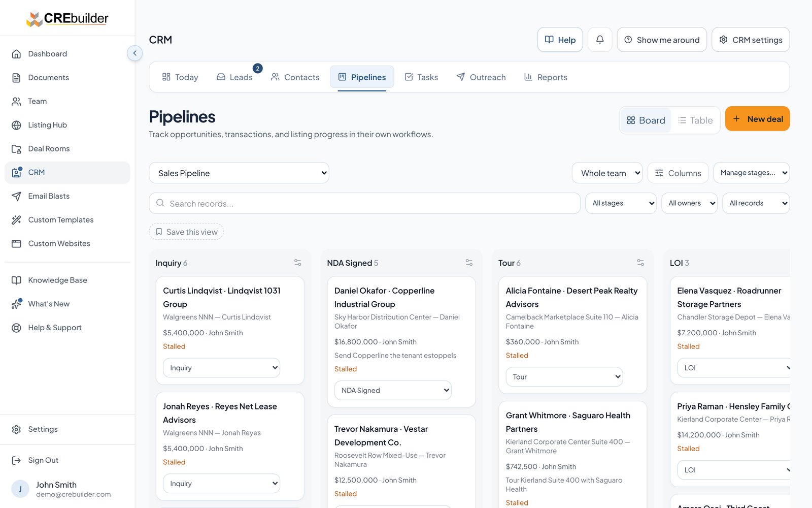
Task: Open the notifications bell
Action: point(600,40)
